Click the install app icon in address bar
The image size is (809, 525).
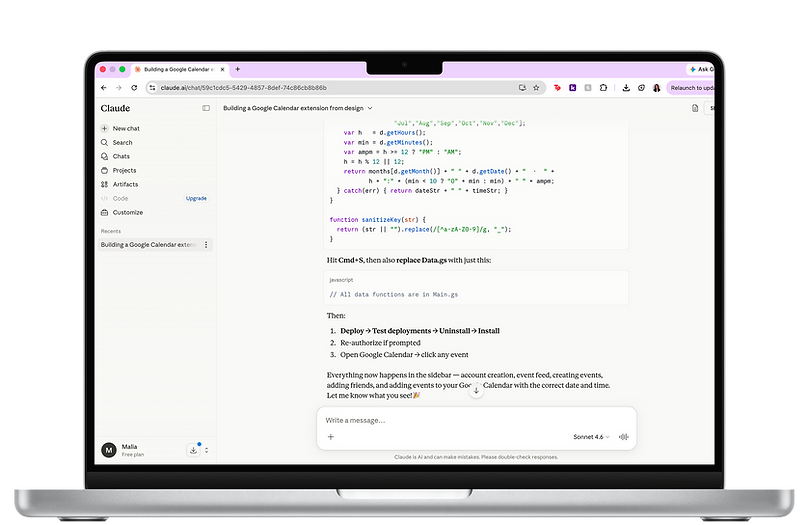522,88
